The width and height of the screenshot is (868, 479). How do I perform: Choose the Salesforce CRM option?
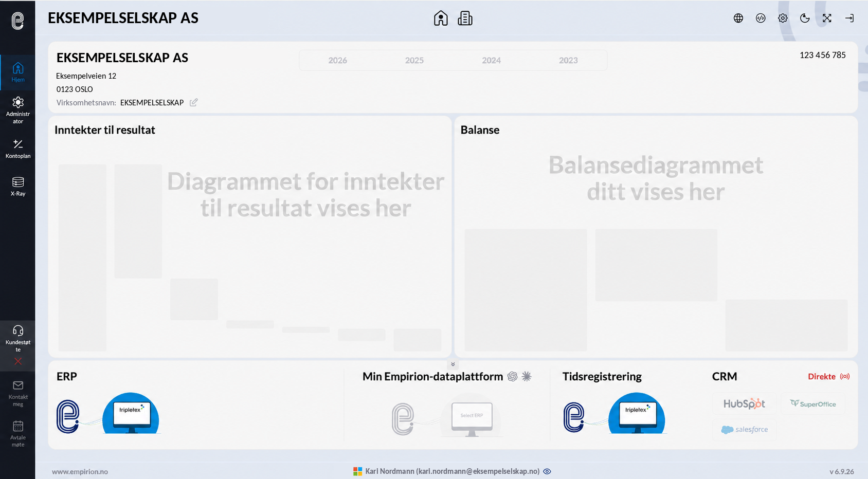point(744,430)
